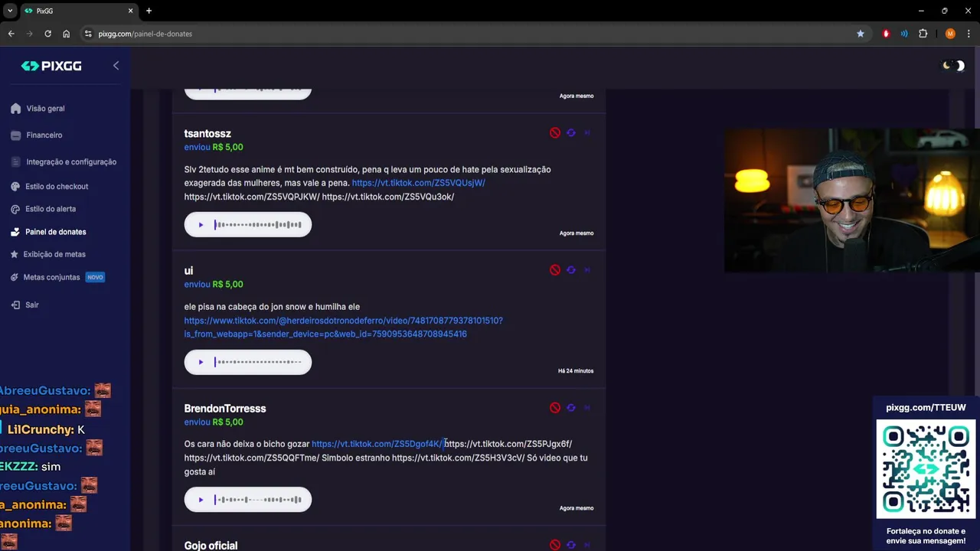Reload the page in browser
This screenshot has height=551, width=980.
point(47,34)
